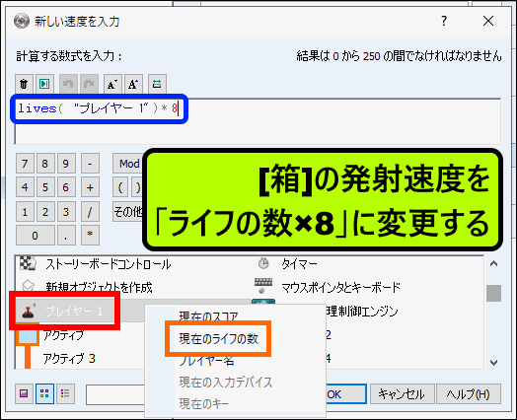Choose the Mouse pointer and Keyboard object
Image resolution: width=517 pixels, height=420 pixels.
328,287
